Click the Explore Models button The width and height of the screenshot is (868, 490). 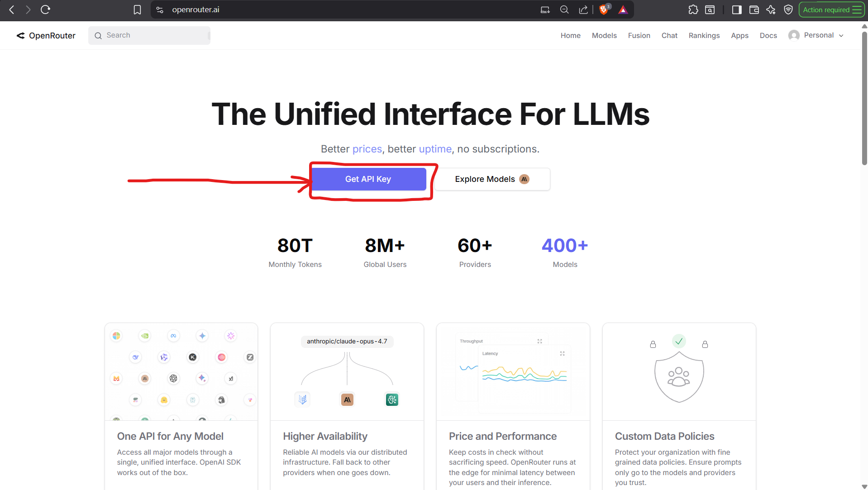tap(492, 179)
